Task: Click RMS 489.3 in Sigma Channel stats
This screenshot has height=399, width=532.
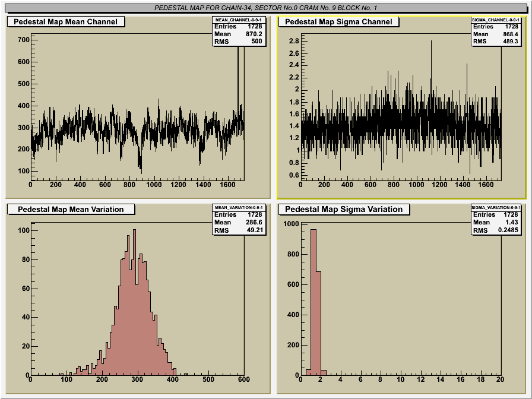Action: point(495,42)
